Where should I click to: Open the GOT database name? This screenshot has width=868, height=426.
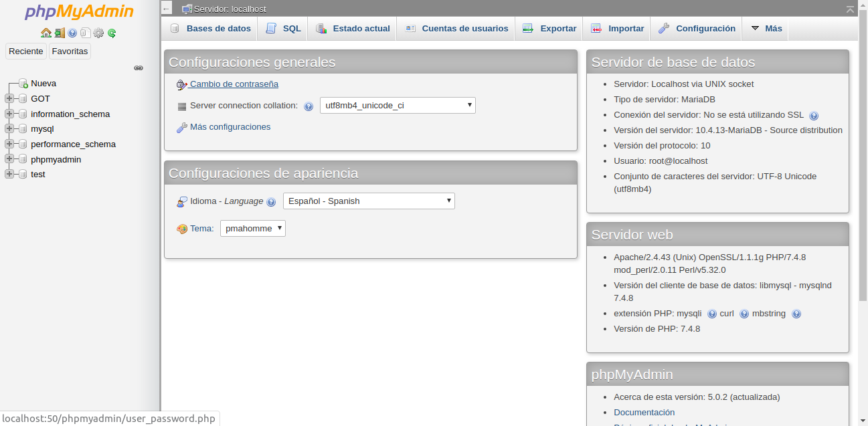pos(40,98)
